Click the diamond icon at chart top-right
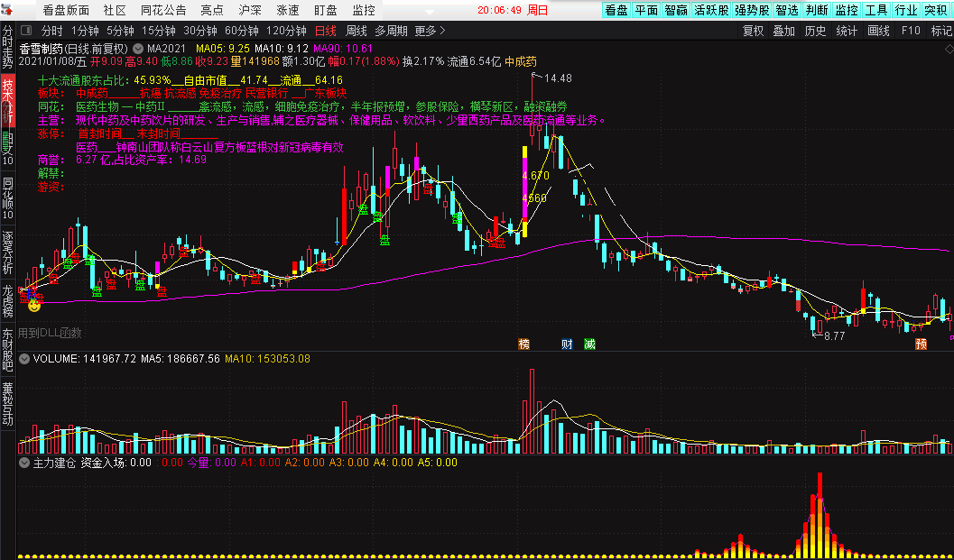 (x=949, y=49)
